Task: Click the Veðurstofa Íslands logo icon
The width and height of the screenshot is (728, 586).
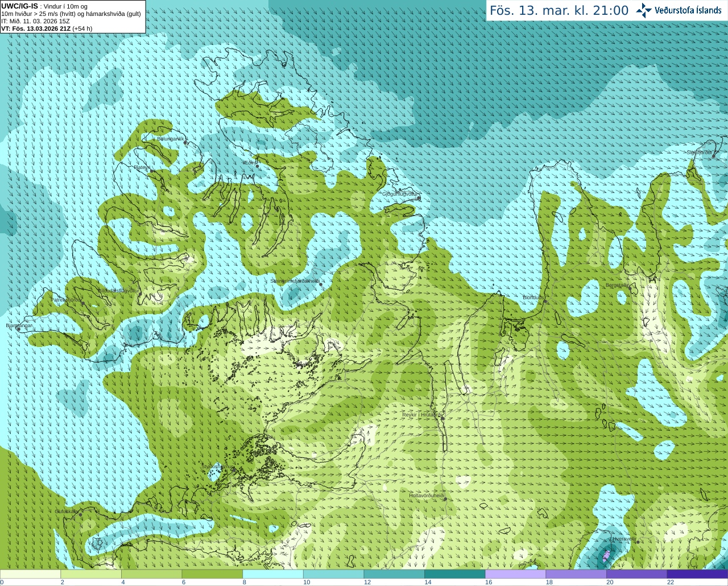Action: click(644, 10)
